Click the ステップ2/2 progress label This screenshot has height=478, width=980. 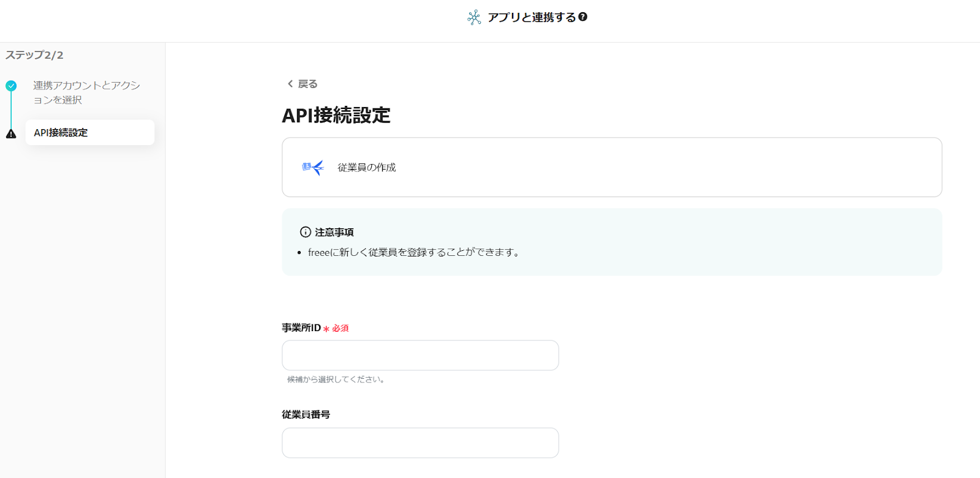(x=34, y=55)
